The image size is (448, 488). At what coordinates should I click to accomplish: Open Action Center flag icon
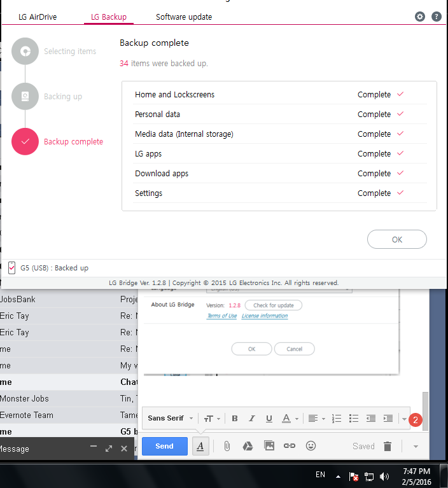(354, 476)
